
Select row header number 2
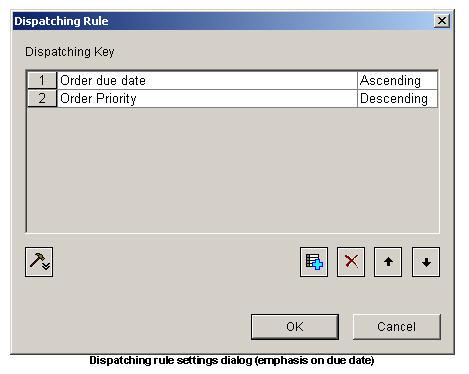point(42,98)
